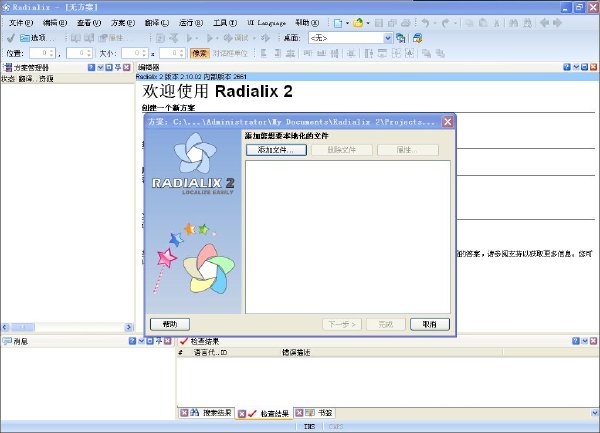Click the 完成 finish button

385,324
